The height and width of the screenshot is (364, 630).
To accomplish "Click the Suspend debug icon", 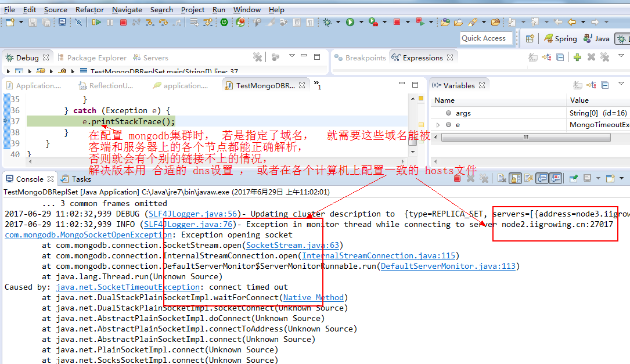I will [110, 23].
